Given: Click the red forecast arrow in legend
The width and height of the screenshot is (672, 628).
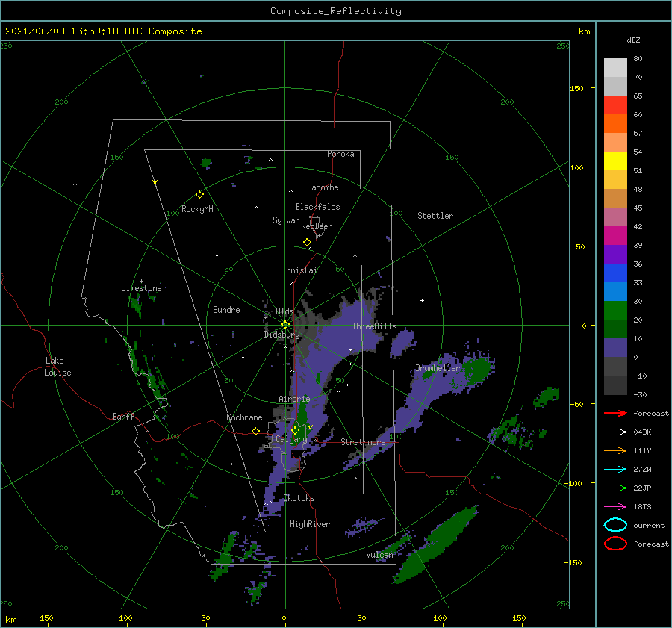Looking at the screenshot, I should (x=615, y=413).
